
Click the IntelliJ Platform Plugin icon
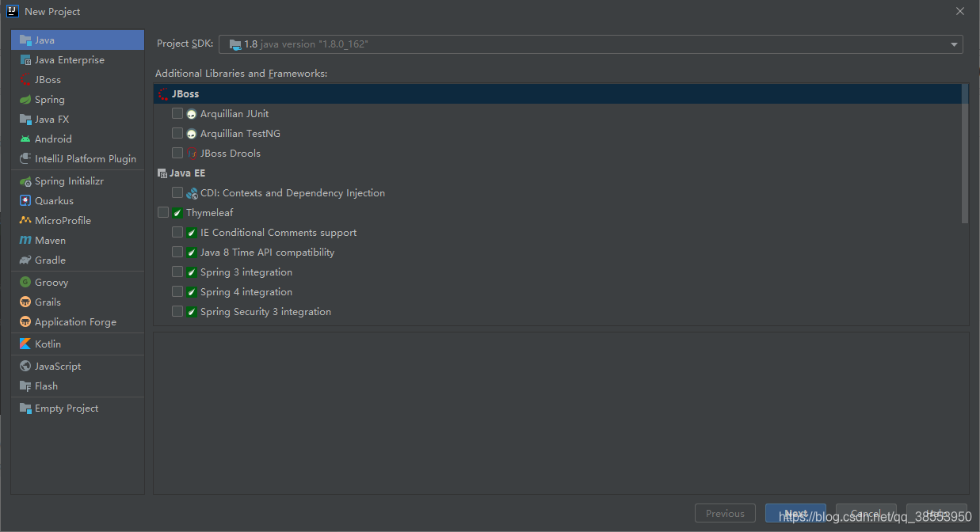click(25, 159)
